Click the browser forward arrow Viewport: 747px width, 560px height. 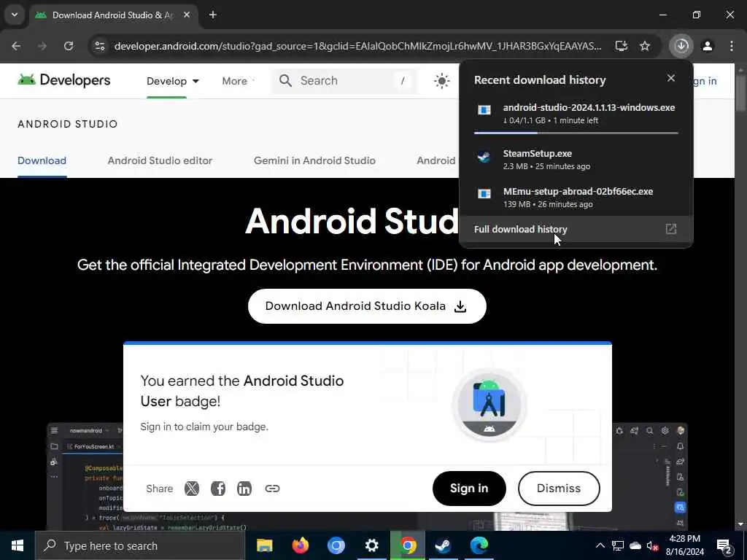point(42,46)
